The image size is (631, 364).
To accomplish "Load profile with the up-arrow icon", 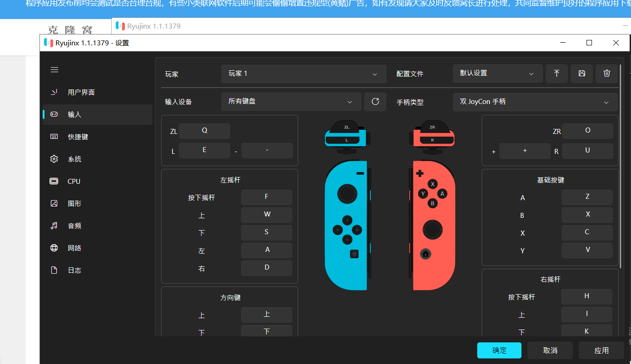I will coord(557,74).
